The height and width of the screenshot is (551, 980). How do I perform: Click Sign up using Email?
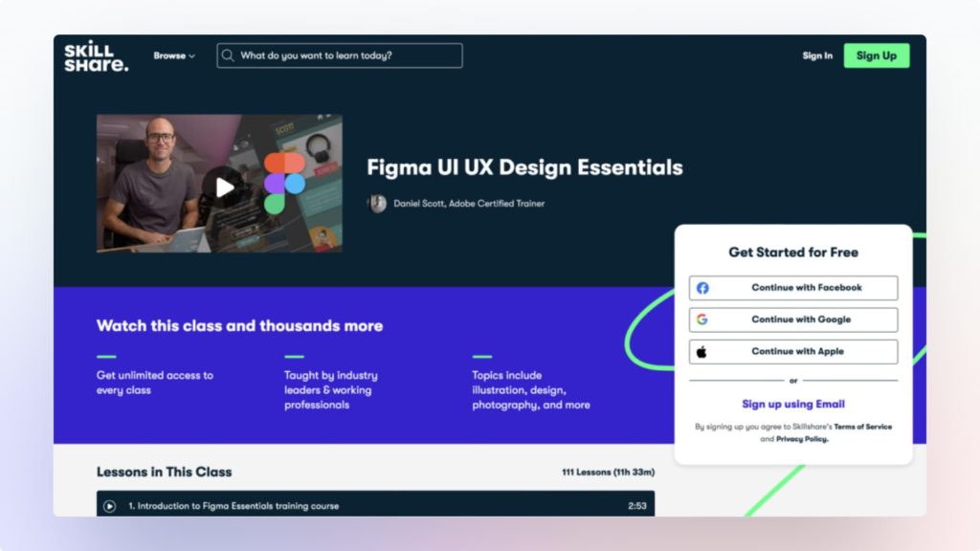(793, 404)
